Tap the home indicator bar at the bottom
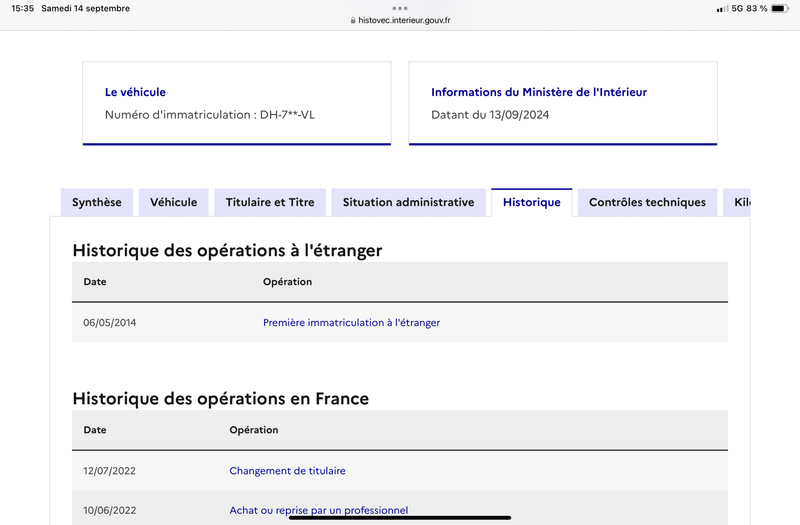Screen dimensions: 800x525 [400, 517]
